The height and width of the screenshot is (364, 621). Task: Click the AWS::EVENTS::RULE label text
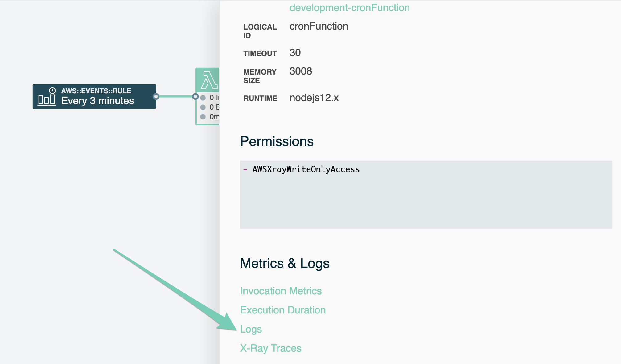point(96,91)
